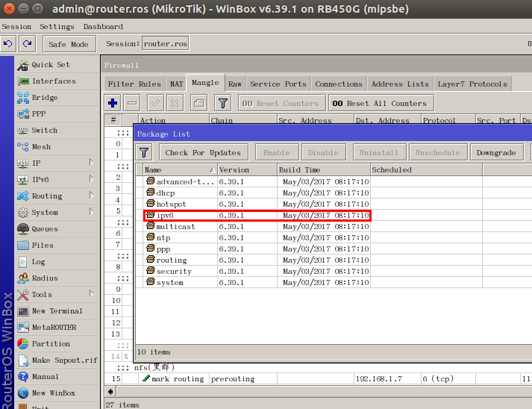This screenshot has width=532, height=409.
Task: Sort packages by Name column header
Action: tap(180, 169)
